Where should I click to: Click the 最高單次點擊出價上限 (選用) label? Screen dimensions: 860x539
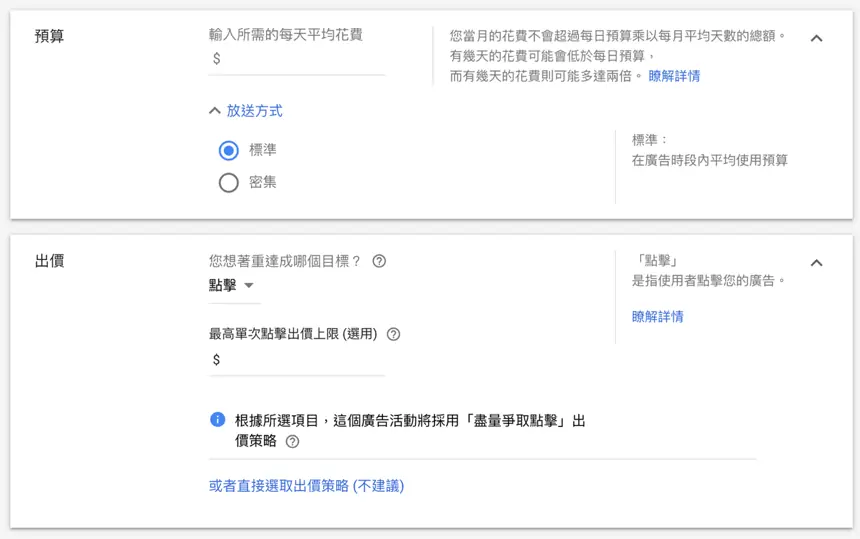[293, 334]
